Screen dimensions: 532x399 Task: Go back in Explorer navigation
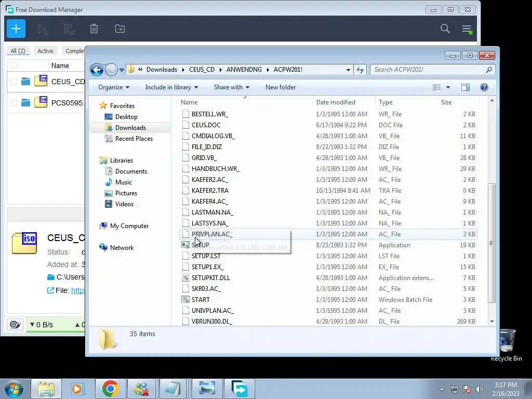tap(97, 70)
